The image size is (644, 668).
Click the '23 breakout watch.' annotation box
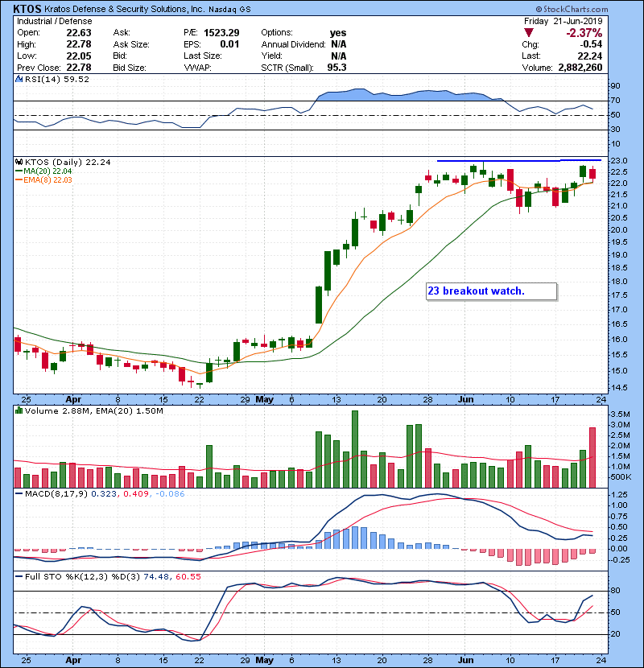[x=491, y=291]
